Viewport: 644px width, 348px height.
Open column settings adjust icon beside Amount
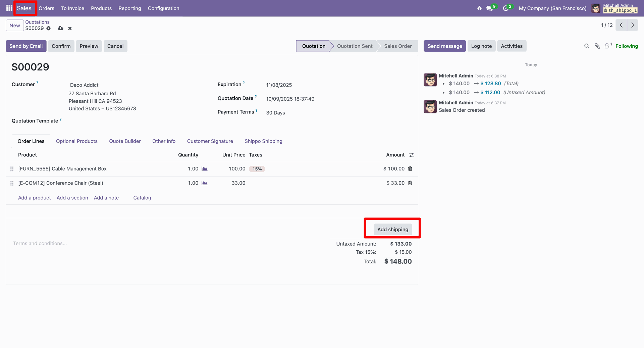tap(412, 155)
